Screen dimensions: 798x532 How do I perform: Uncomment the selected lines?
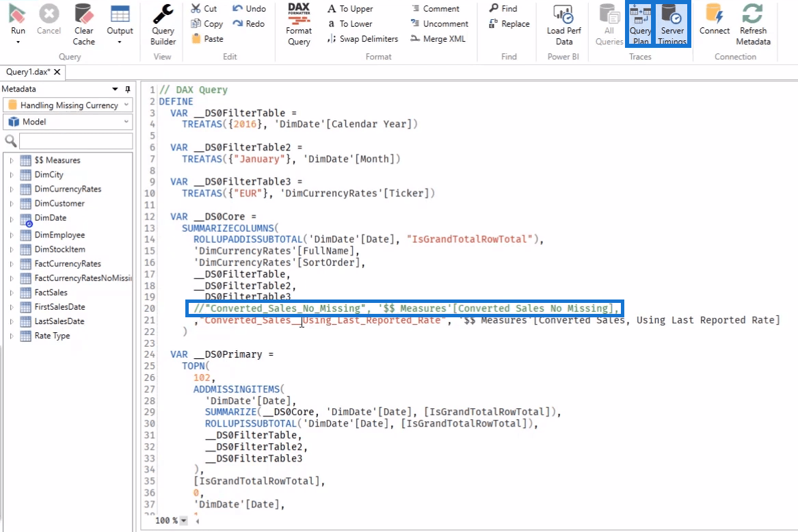pos(439,23)
